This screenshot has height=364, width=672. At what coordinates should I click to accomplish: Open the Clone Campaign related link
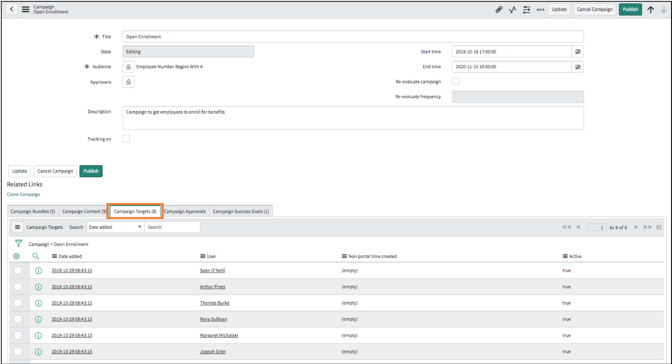(24, 194)
